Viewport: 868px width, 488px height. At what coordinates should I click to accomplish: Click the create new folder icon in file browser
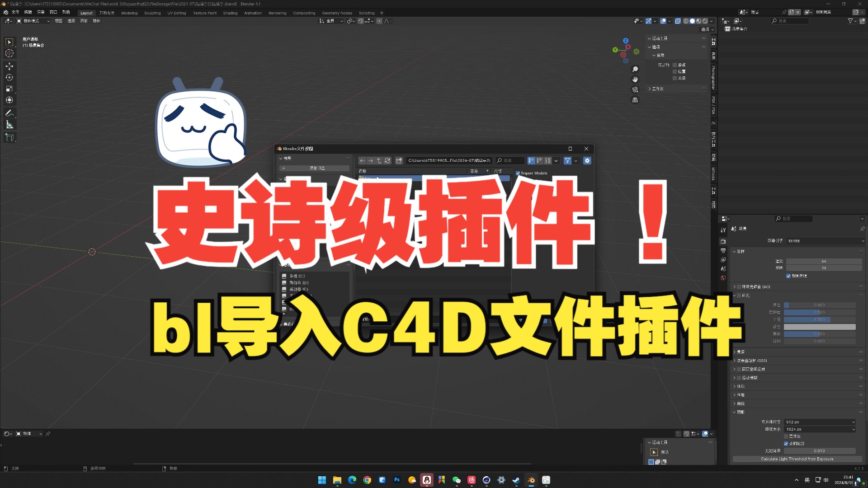(399, 160)
